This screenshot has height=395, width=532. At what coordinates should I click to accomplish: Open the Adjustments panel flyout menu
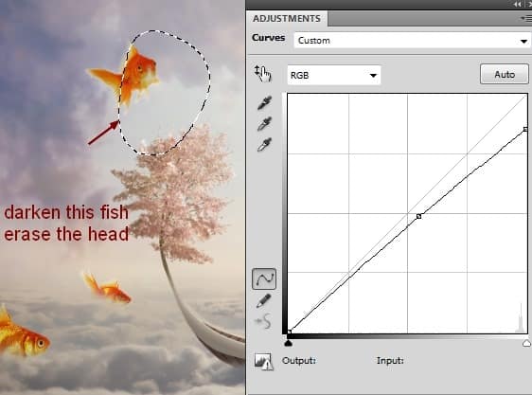526,19
